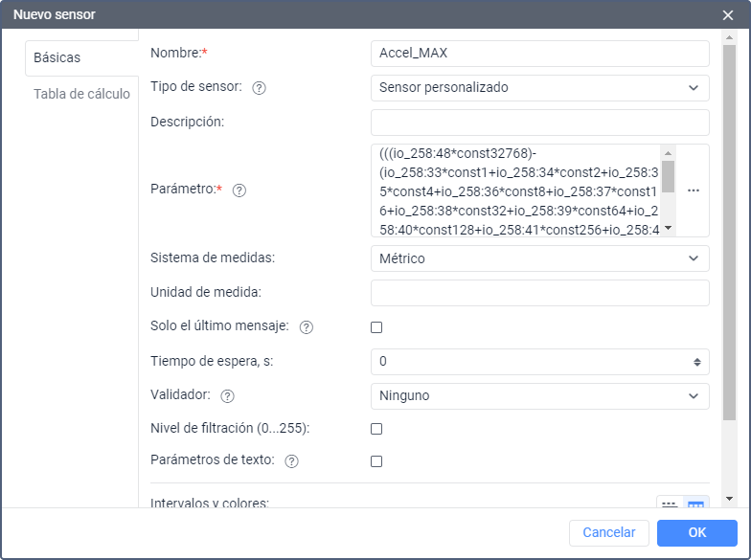The width and height of the screenshot is (751, 560).
Task: Click into the Unidad de medida field
Action: pyautogui.click(x=539, y=293)
